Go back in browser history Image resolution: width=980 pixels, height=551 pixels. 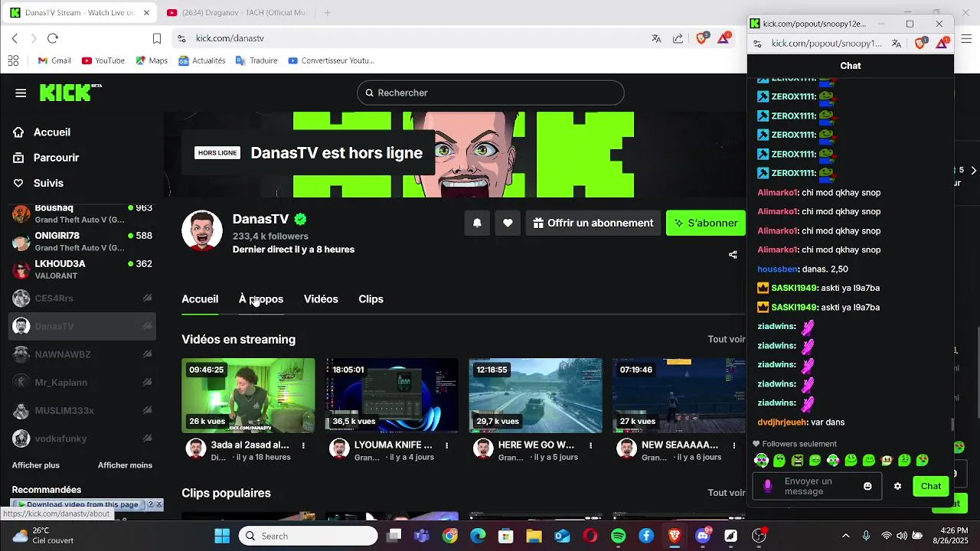tap(15, 38)
